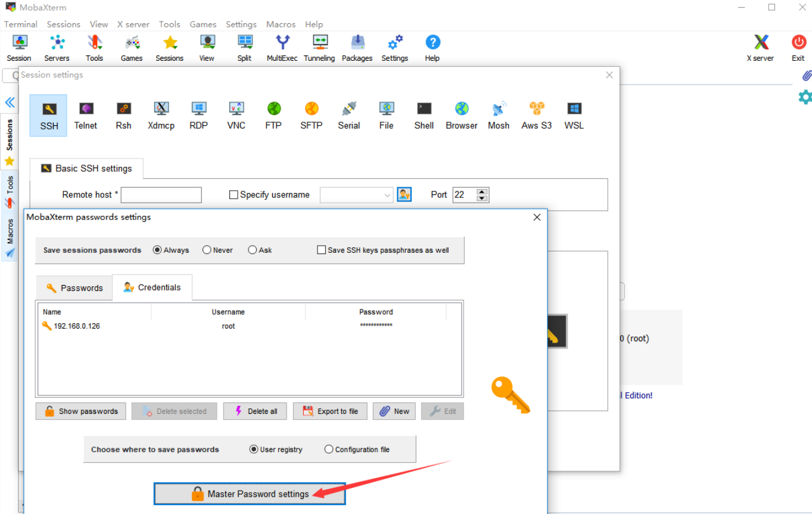Close the MobaXterm passwords settings dialog
Viewport: 812px width, 514px height.
click(537, 218)
